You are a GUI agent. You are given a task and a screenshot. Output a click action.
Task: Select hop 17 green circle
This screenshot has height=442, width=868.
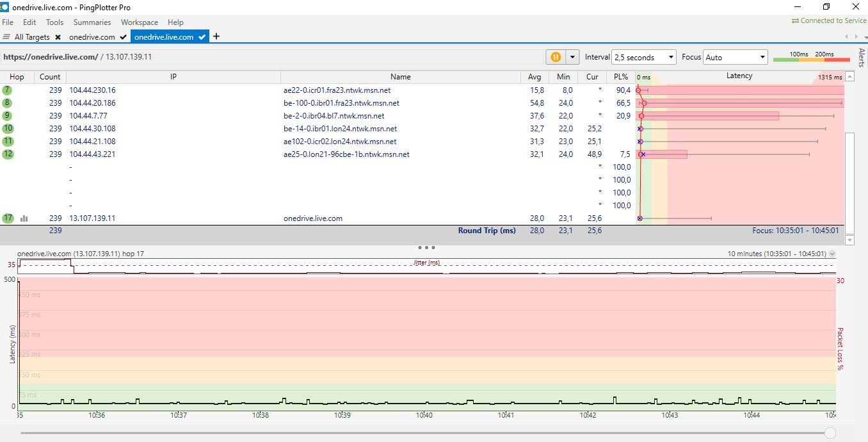pos(8,218)
